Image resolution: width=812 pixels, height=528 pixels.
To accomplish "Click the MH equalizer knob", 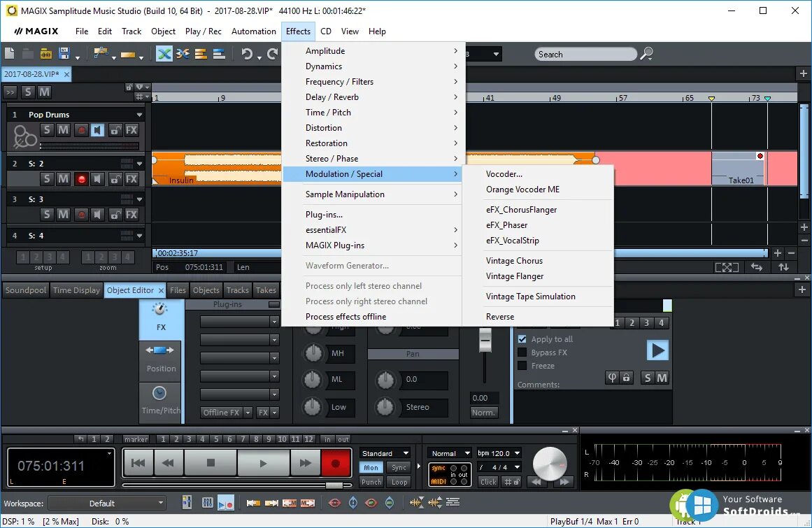I will click(x=313, y=353).
